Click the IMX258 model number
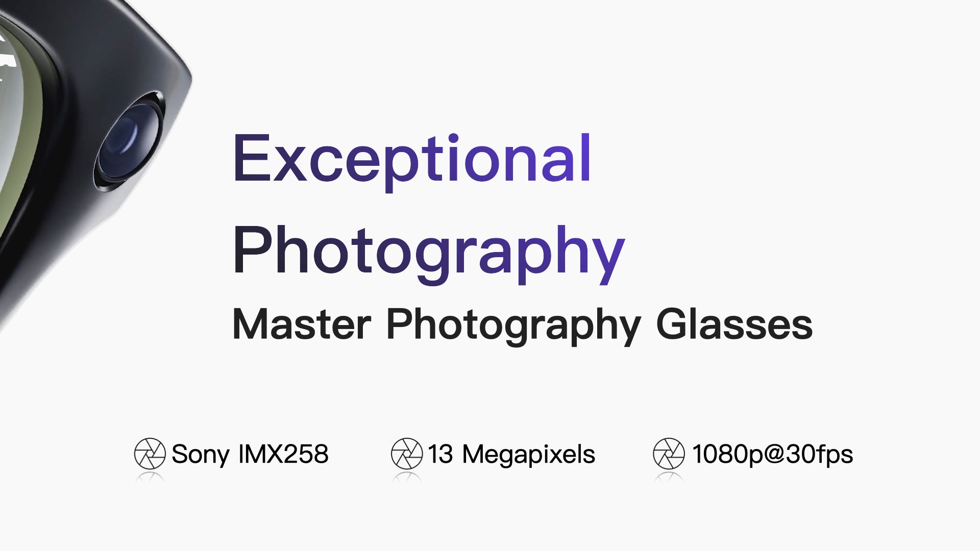The height and width of the screenshot is (551, 980). tap(283, 454)
